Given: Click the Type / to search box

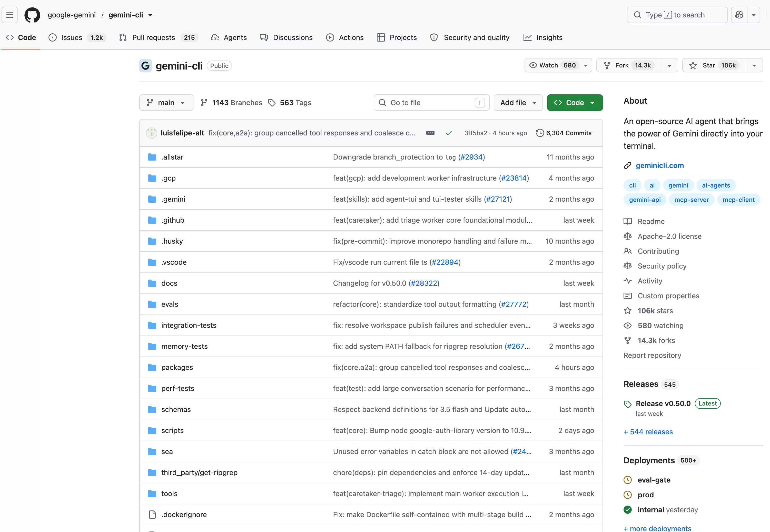Looking at the screenshot, I should (x=677, y=15).
